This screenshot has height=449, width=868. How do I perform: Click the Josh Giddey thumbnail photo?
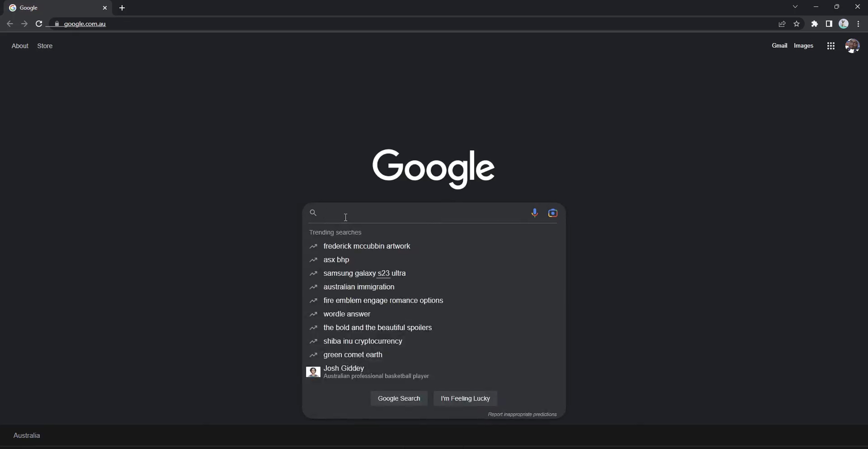coord(313,372)
